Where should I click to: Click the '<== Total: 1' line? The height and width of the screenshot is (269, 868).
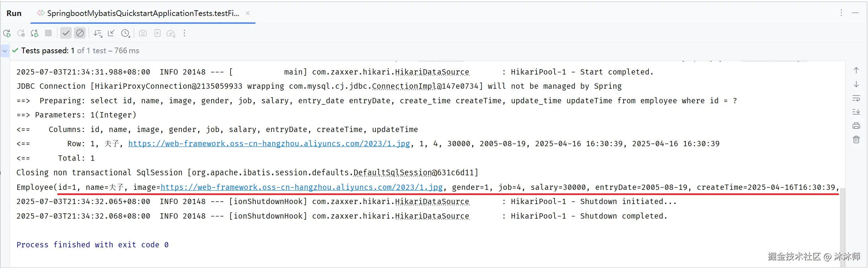coord(55,158)
